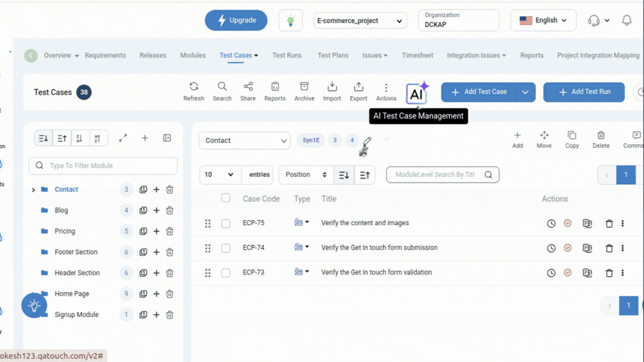The image size is (644, 362).
Task: Open the entries per page dropdown
Action: pos(220,175)
